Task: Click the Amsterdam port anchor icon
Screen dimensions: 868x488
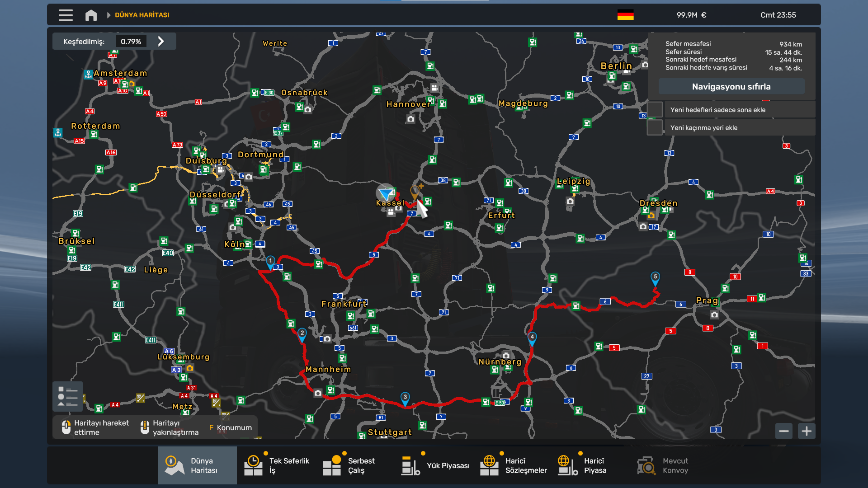Action: (x=88, y=74)
